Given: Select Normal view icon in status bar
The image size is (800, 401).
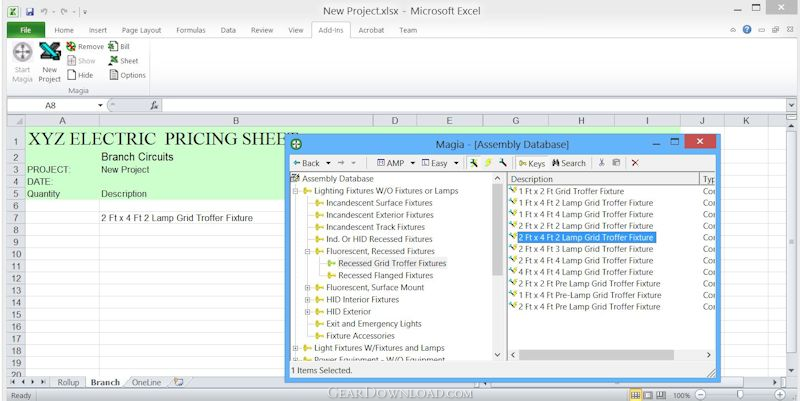Looking at the screenshot, I should click(x=635, y=395).
